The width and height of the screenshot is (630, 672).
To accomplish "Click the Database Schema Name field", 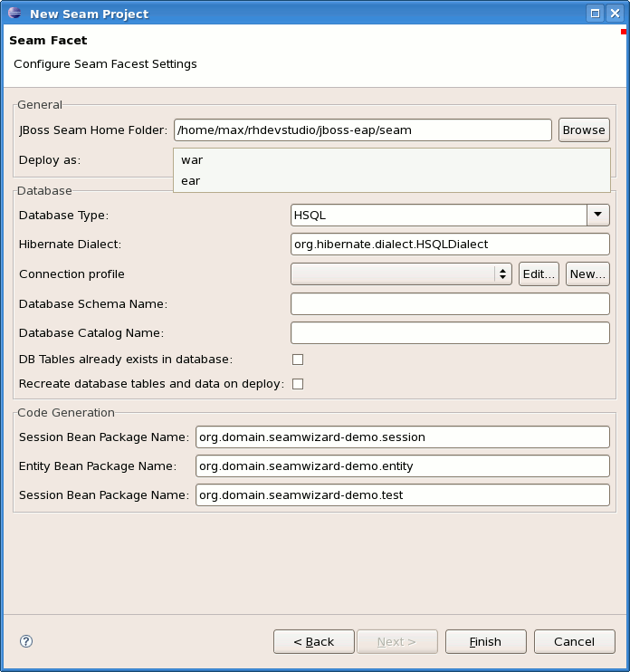I will pos(450,304).
